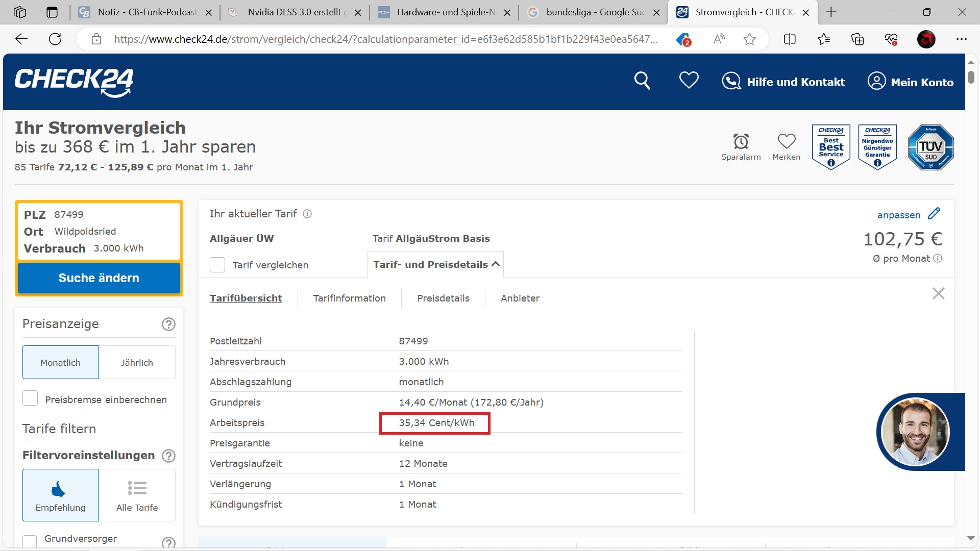Reload the page with the refresh icon
Image resolution: width=980 pixels, height=551 pixels.
pos(55,39)
